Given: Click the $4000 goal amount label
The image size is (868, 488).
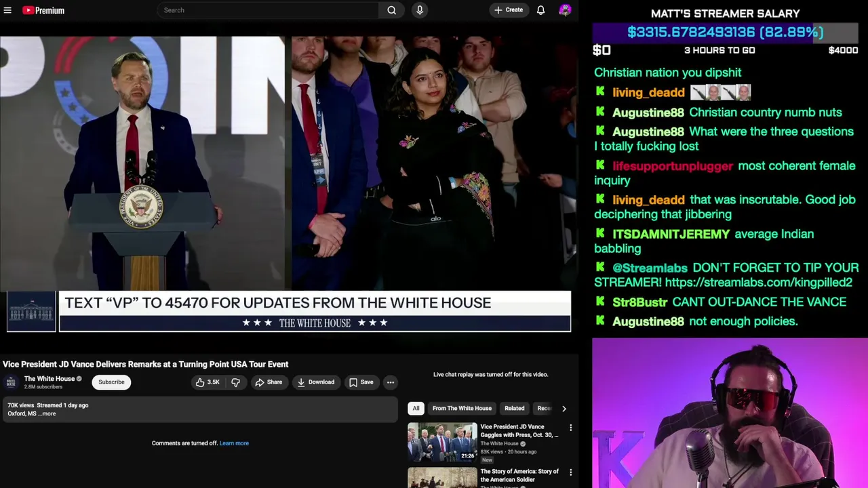Looking at the screenshot, I should pos(843,50).
